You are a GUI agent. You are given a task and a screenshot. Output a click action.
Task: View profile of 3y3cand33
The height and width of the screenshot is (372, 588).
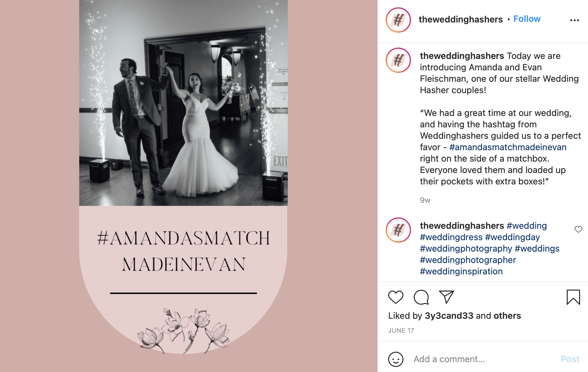449,316
